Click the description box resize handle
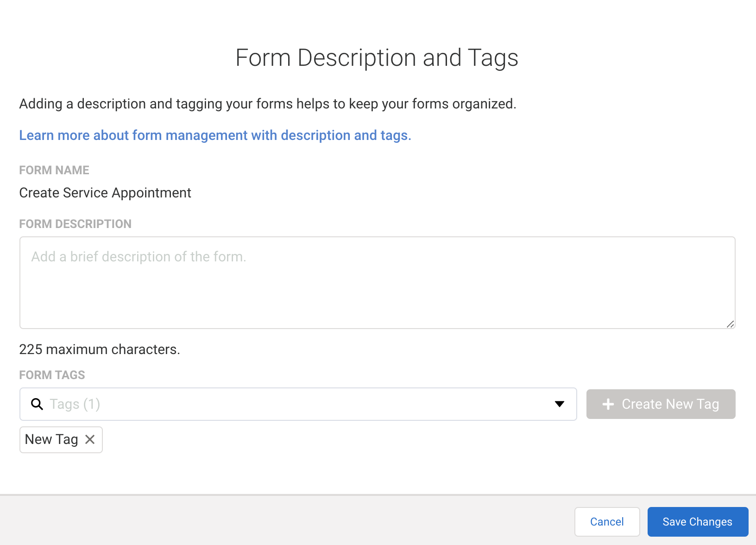 point(730,324)
